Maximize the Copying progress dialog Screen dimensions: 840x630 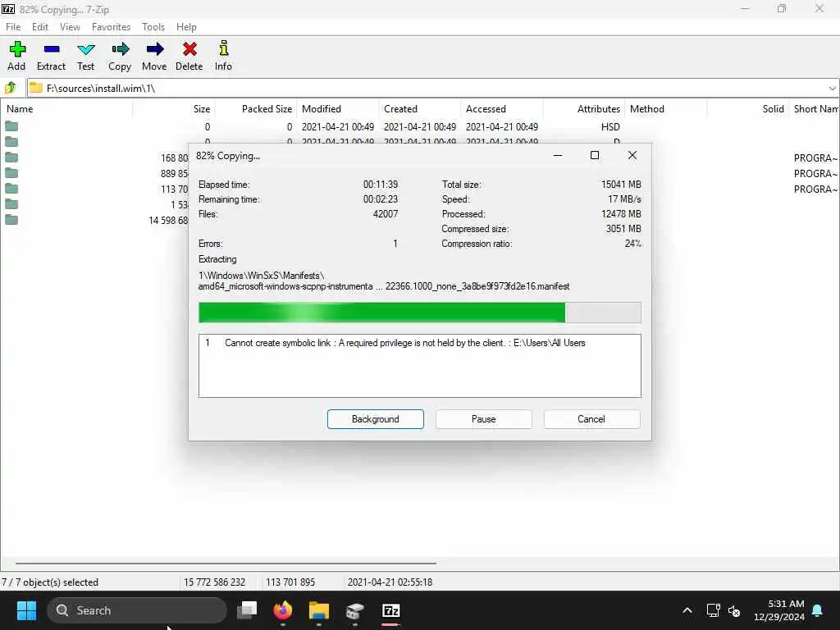click(x=595, y=155)
